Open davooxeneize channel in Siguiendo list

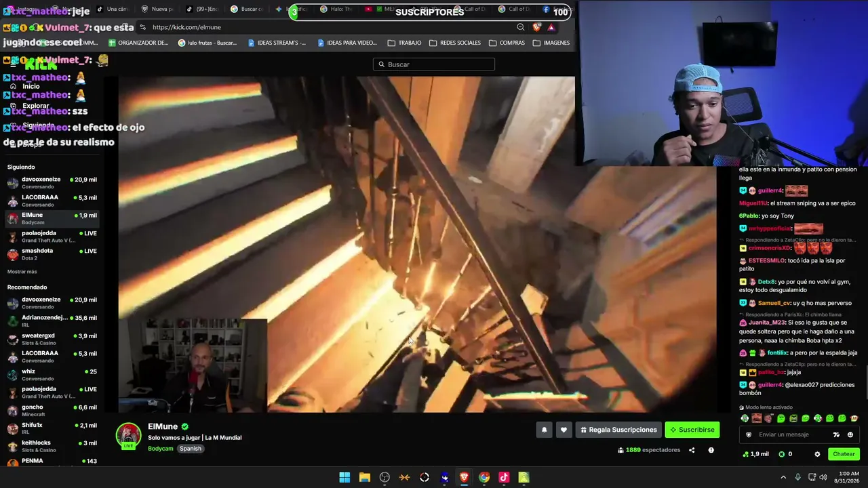click(52, 183)
